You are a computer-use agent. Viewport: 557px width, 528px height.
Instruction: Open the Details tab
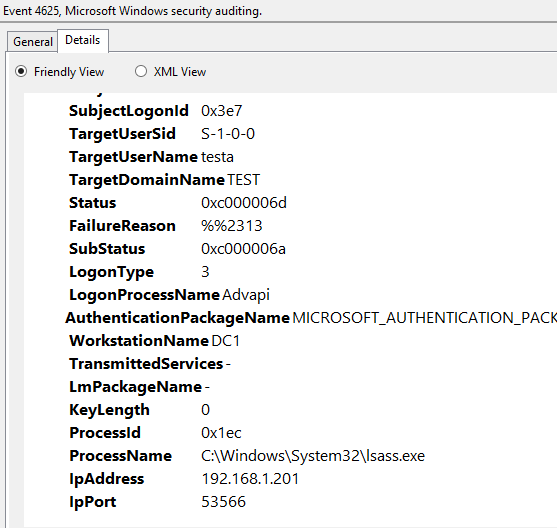[83, 40]
